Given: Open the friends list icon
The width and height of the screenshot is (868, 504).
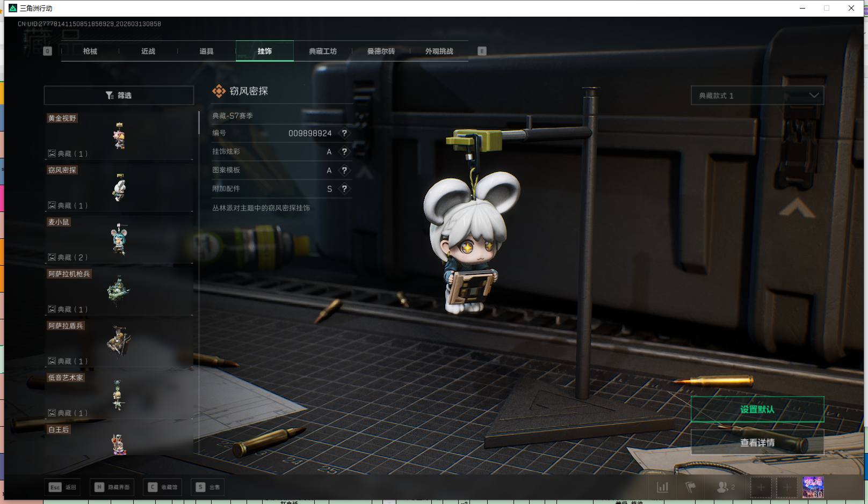Looking at the screenshot, I should 725,487.
